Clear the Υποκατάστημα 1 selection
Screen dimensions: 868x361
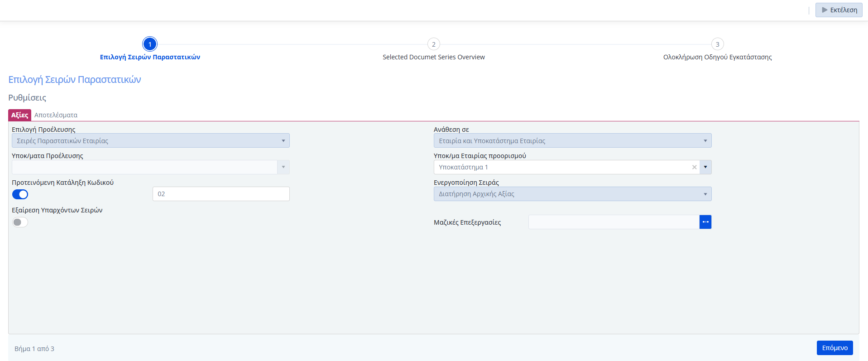pos(694,167)
